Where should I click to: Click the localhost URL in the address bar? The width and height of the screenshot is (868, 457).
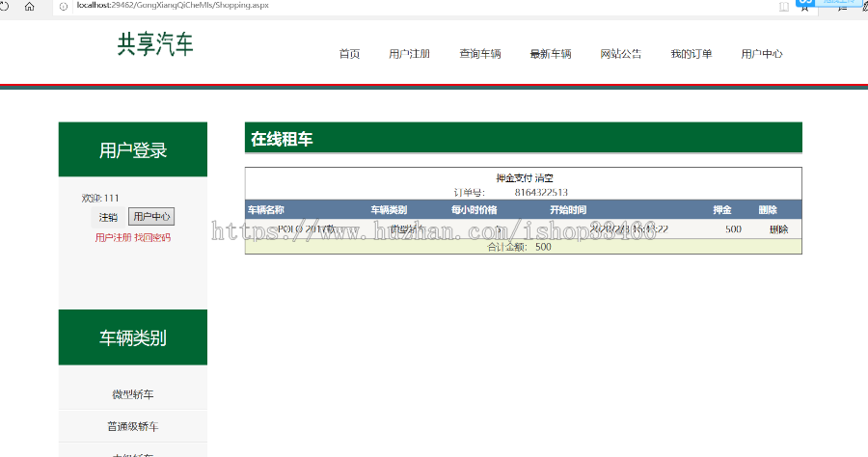[173, 5]
